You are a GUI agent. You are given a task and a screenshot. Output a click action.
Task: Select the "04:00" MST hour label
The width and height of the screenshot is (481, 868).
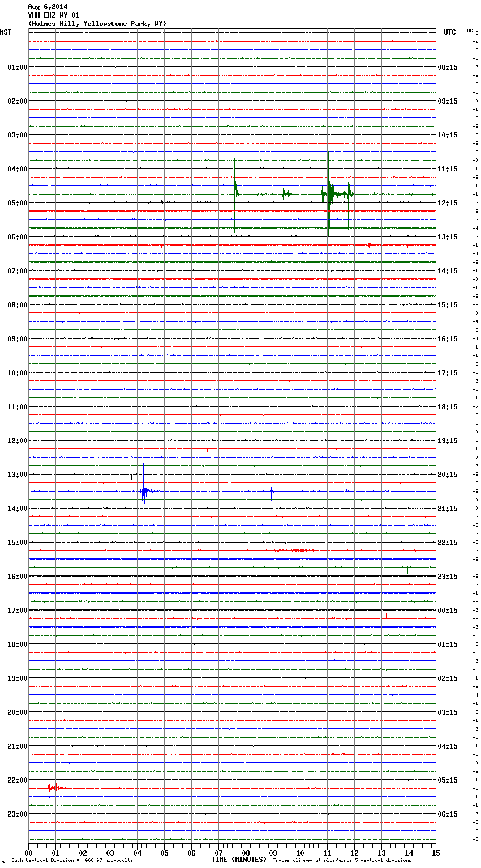[18, 169]
